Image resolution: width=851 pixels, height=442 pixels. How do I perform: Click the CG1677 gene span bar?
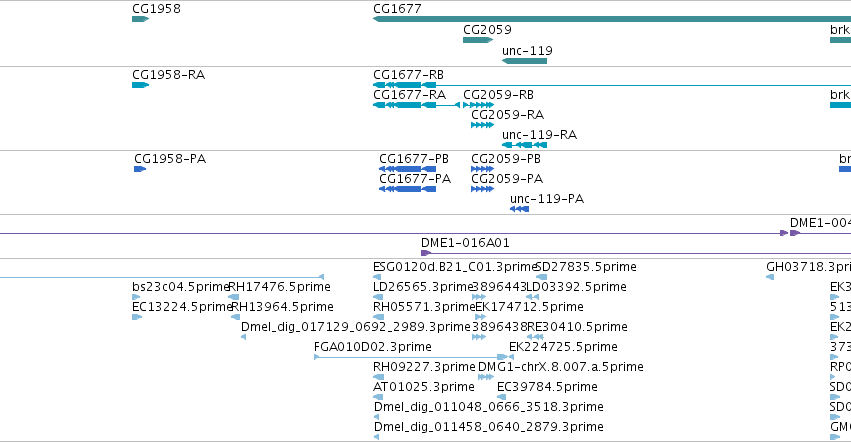click(612, 19)
